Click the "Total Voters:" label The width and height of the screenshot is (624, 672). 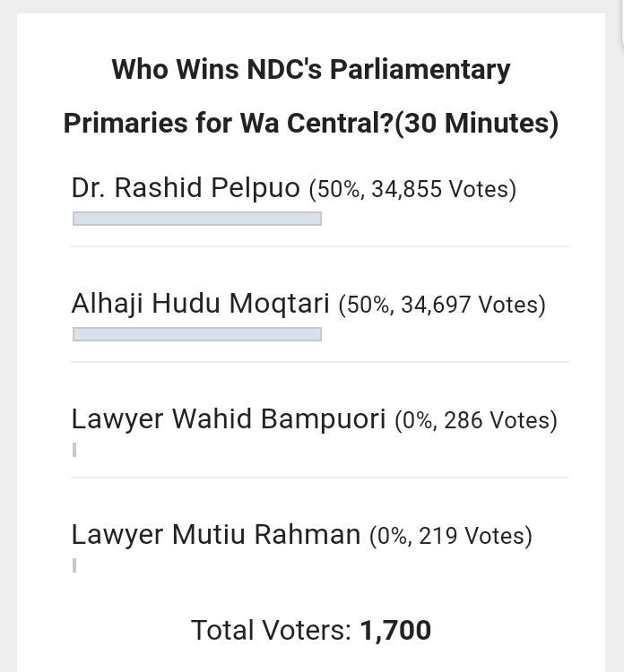pyautogui.click(x=271, y=631)
